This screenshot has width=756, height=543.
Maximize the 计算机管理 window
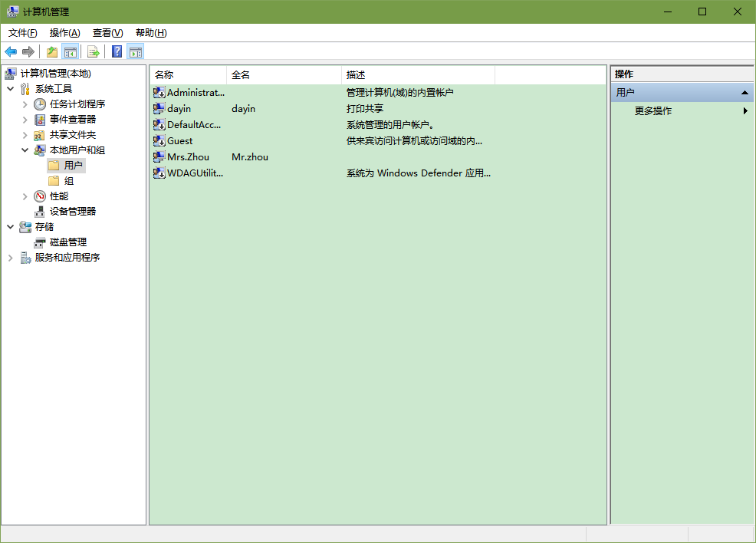tap(702, 12)
